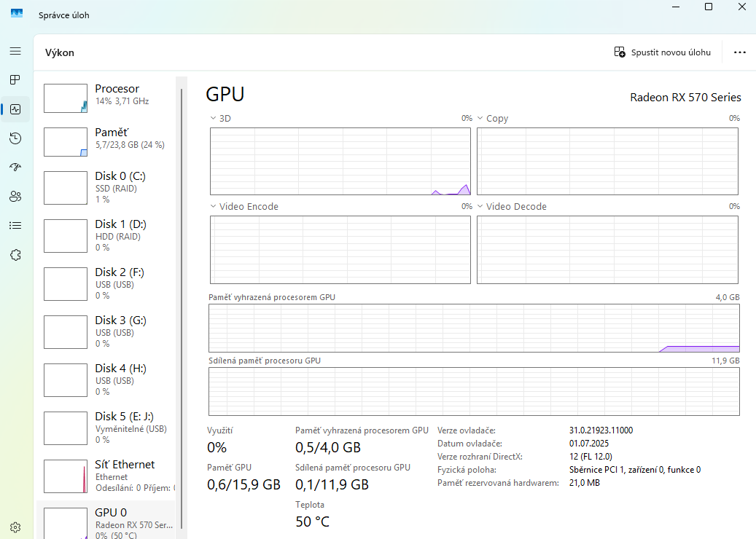Open the Processes page in Task Manager
The width and height of the screenshot is (756, 539).
(x=15, y=80)
